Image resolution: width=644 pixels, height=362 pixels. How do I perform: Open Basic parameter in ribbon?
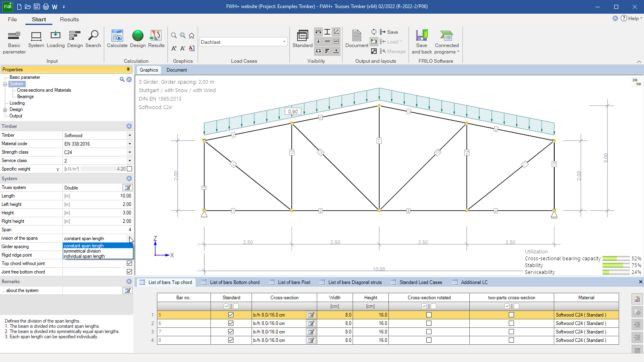pyautogui.click(x=14, y=42)
